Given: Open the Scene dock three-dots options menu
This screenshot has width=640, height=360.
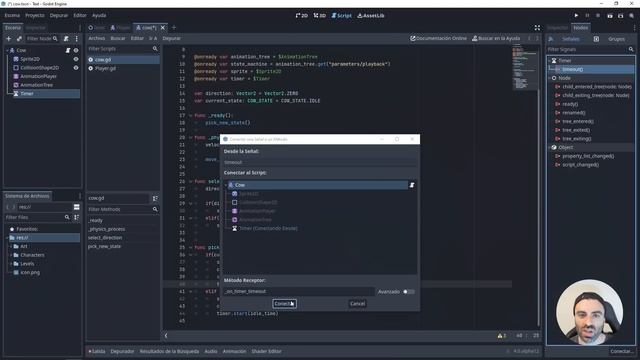Looking at the screenshot, I should [x=76, y=39].
